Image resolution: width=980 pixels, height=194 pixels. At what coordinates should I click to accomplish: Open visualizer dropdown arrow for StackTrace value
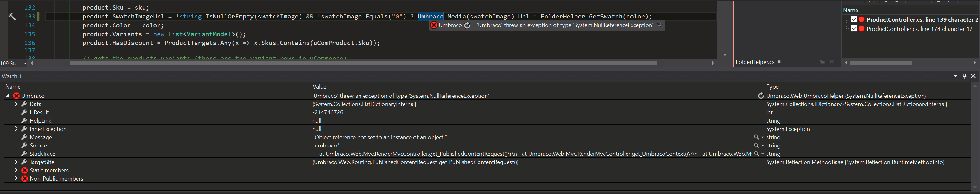point(762,154)
